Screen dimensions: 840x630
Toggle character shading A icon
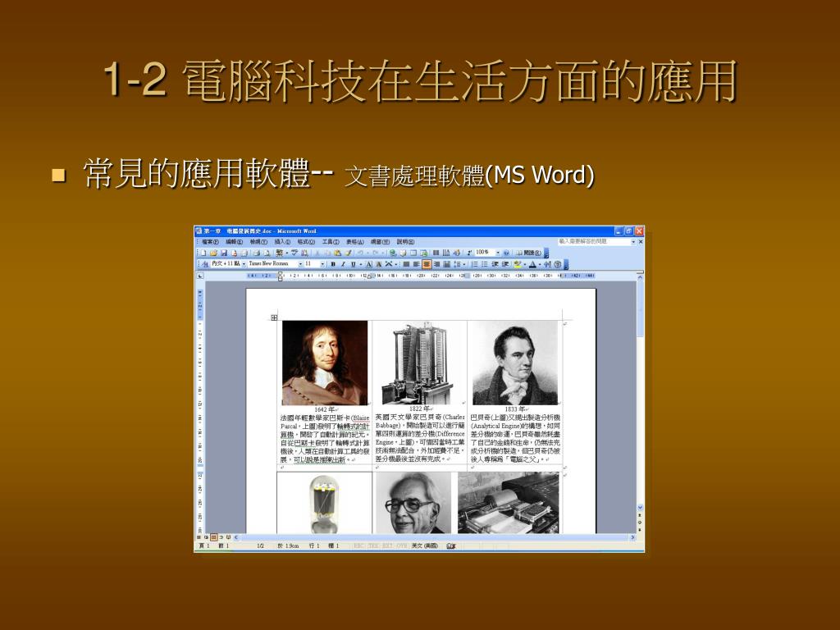(379, 264)
